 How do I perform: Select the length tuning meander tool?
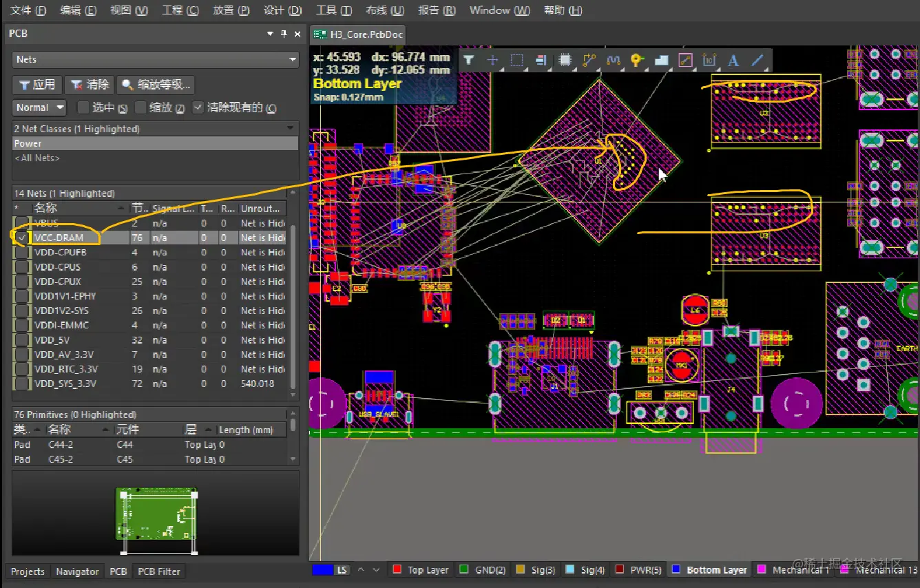click(614, 61)
